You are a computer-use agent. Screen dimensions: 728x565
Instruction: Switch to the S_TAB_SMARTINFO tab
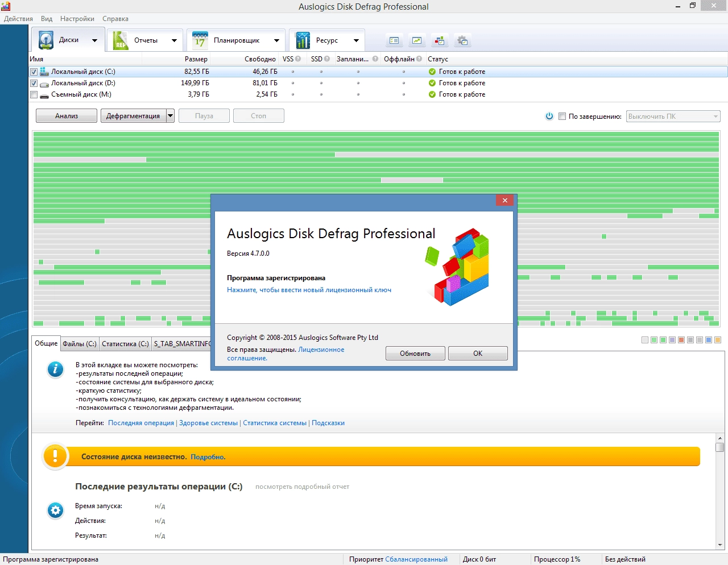tap(181, 344)
